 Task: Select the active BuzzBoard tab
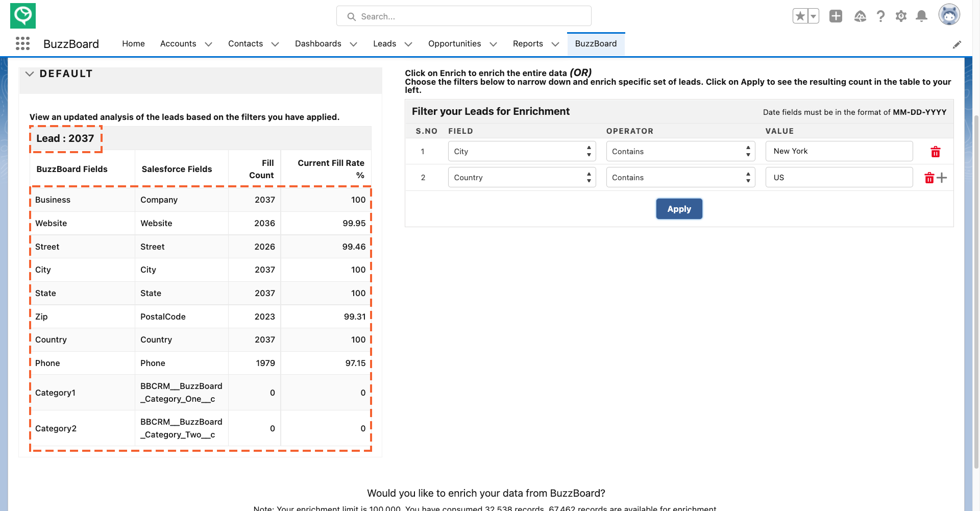(596, 44)
